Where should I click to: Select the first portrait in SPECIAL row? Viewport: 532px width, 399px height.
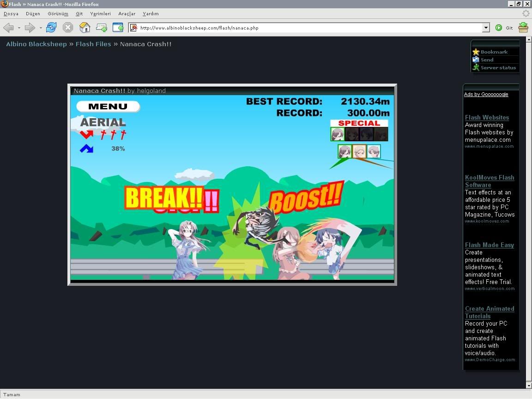click(x=338, y=134)
